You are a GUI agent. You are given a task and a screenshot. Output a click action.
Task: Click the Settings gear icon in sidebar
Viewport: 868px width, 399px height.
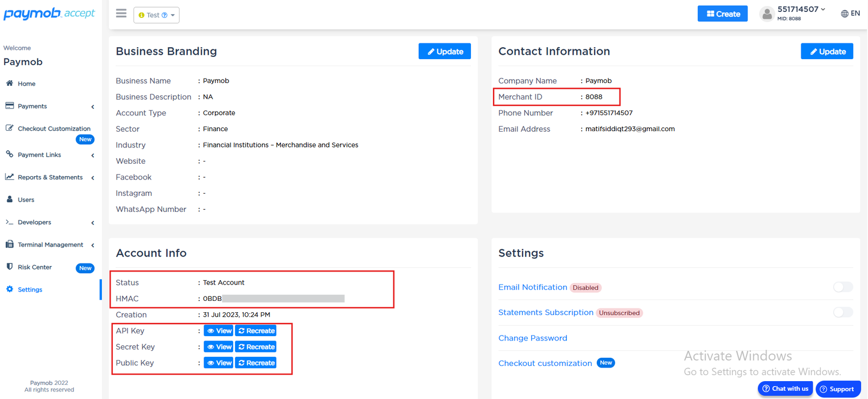[x=9, y=289]
